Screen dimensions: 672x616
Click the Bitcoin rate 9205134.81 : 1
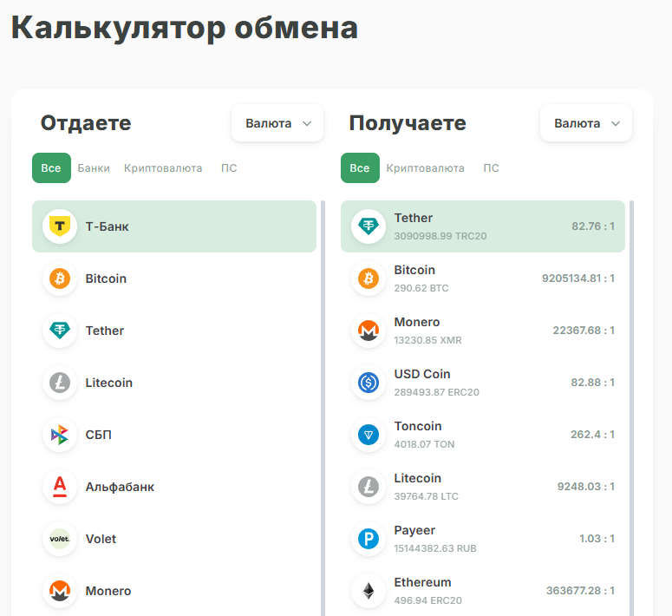[x=578, y=279]
